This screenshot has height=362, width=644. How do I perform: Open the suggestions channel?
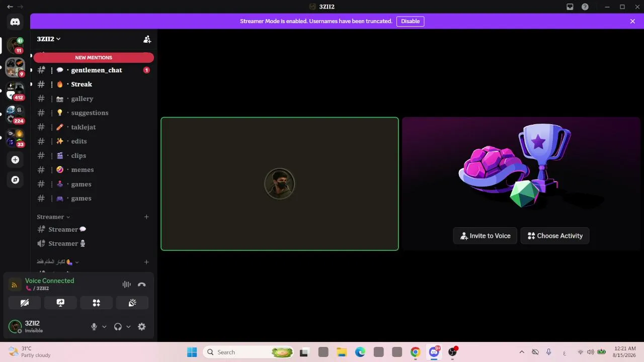(94, 113)
